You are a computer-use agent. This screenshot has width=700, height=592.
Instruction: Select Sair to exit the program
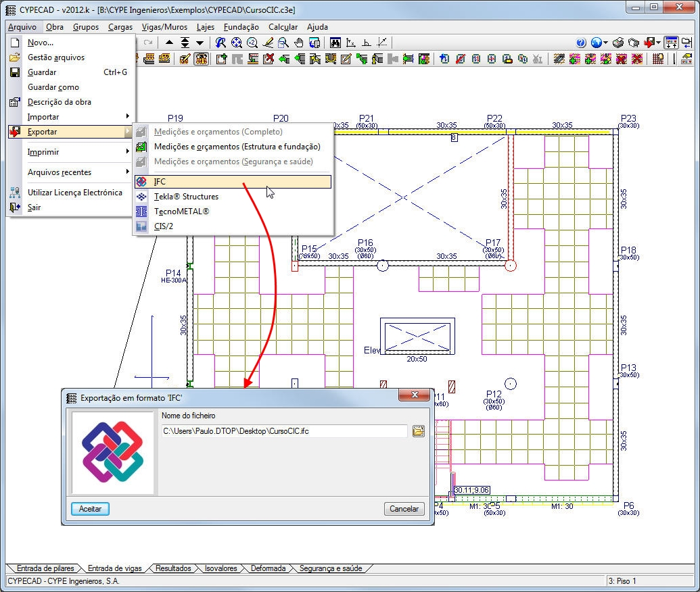(71, 207)
